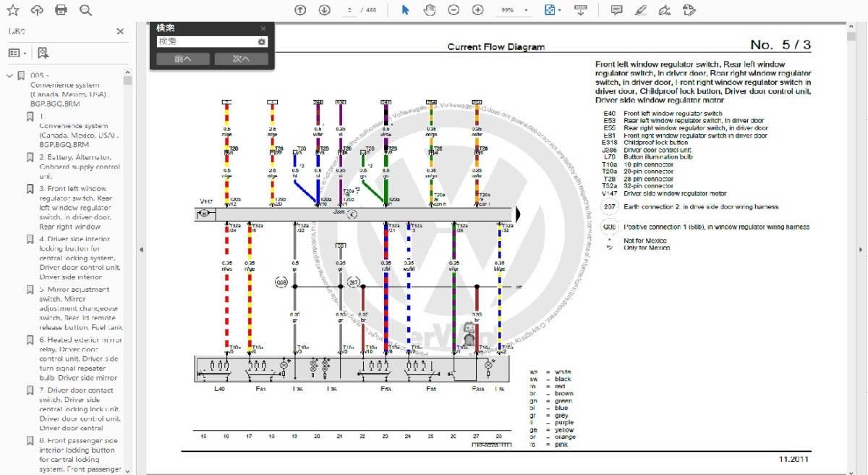Activate the hand pan tool
This screenshot has height=475, width=868.
point(430,10)
